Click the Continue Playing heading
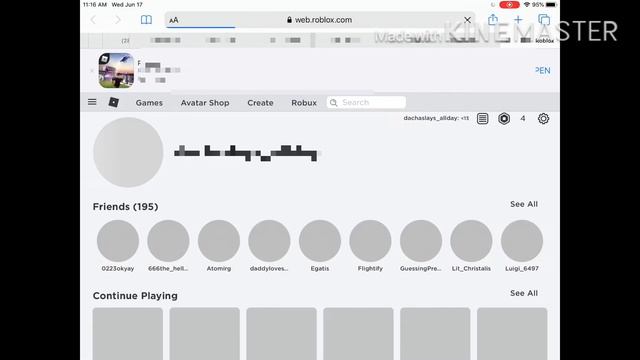 (x=135, y=296)
